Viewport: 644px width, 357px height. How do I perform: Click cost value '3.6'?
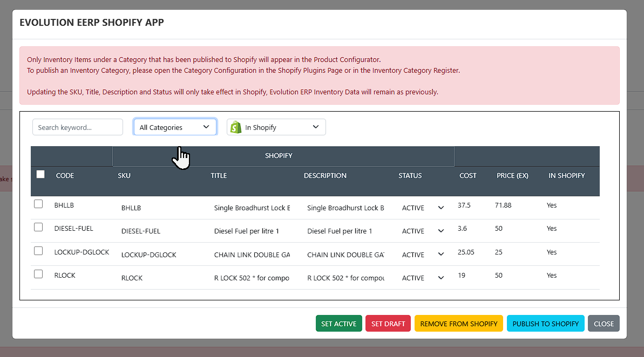tap(463, 229)
